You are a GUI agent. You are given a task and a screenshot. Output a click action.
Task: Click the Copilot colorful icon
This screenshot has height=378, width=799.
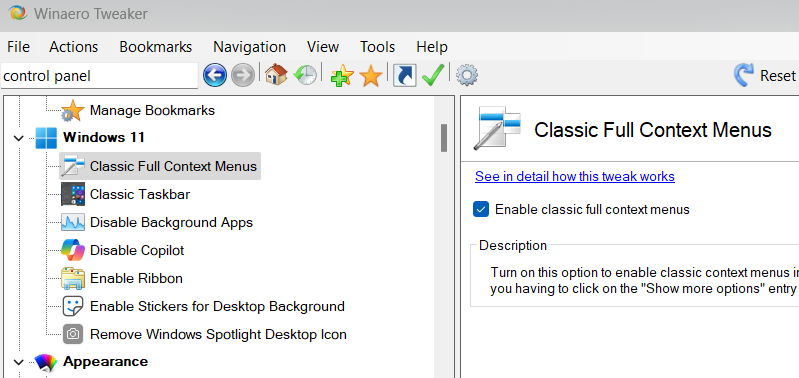[x=73, y=250]
